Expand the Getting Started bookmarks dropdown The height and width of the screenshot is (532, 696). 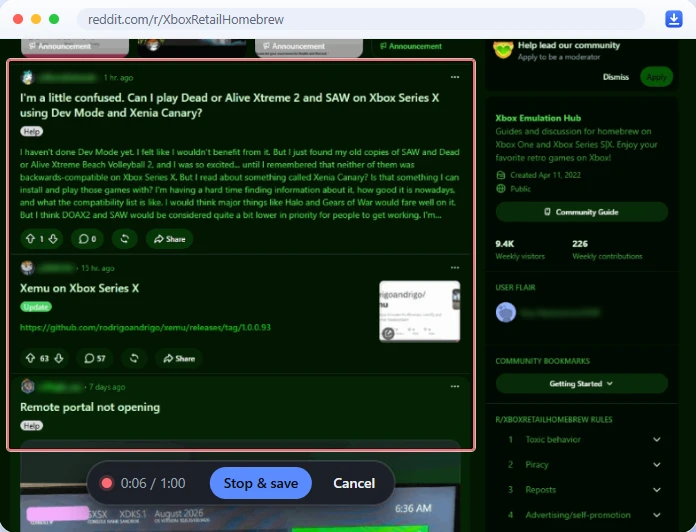(581, 383)
